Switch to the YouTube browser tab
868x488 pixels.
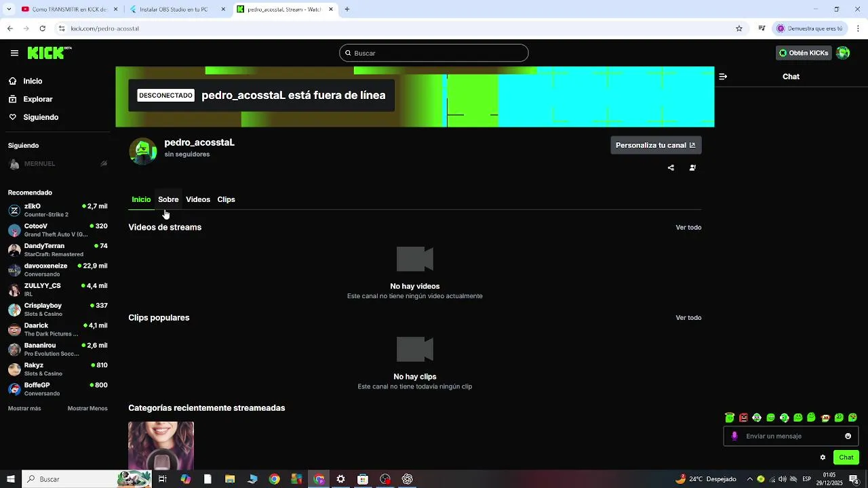tap(69, 9)
